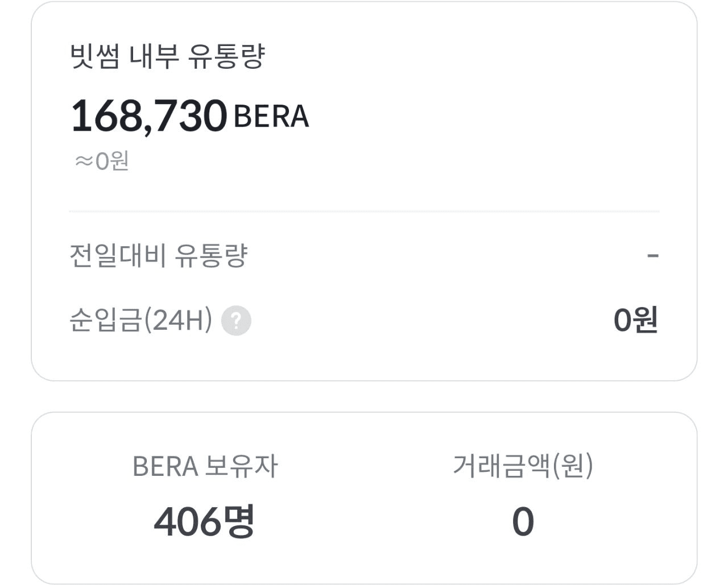Viewport: 728px width, 585px height.
Task: Click the background gap between the two cards
Action: coord(364,397)
